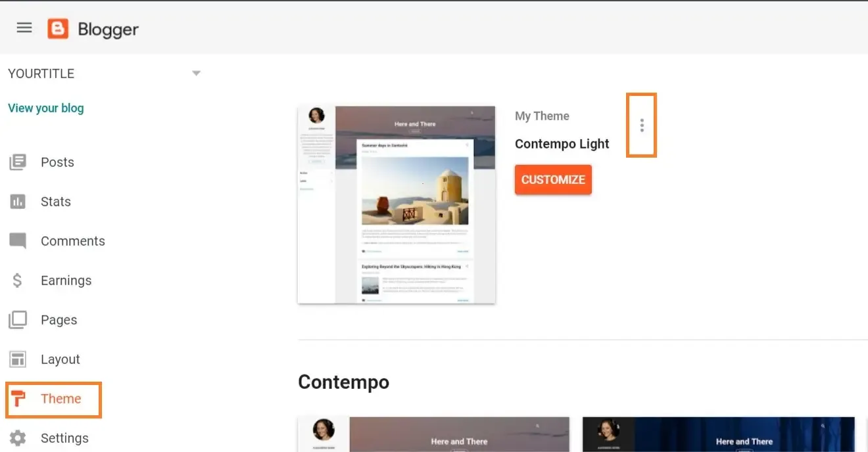The image size is (868, 452).
Task: Open the Settings section
Action: [64, 438]
